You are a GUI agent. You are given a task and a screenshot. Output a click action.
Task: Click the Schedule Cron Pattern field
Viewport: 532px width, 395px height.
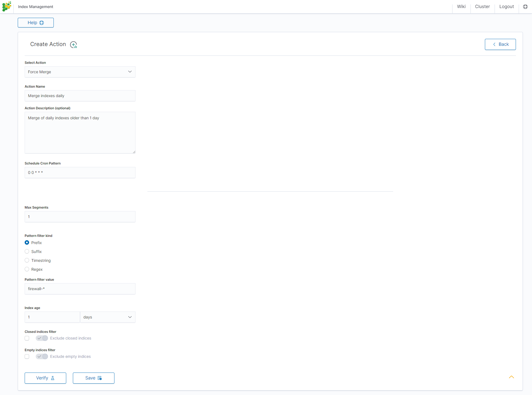pyautogui.click(x=80, y=173)
